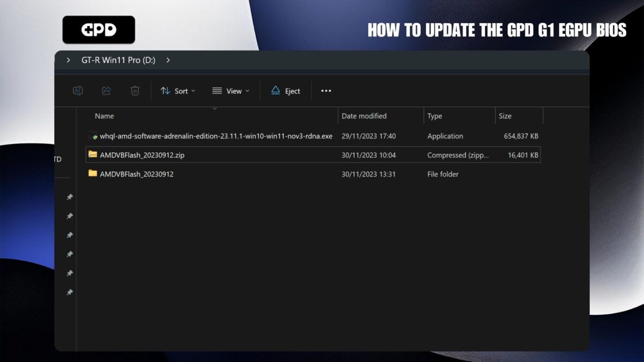Sort by the Date modified column header
This screenshot has width=644, height=362.
tap(364, 116)
